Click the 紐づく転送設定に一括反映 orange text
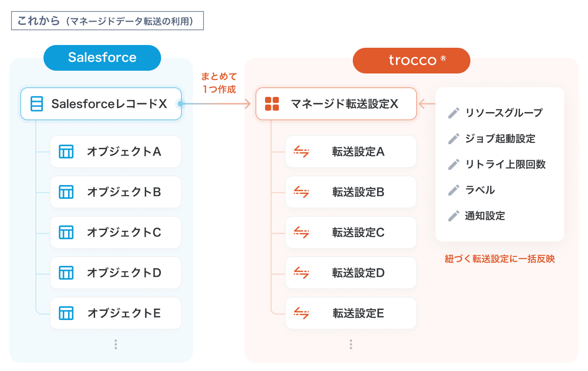The height and width of the screenshot is (371, 588). 500,259
